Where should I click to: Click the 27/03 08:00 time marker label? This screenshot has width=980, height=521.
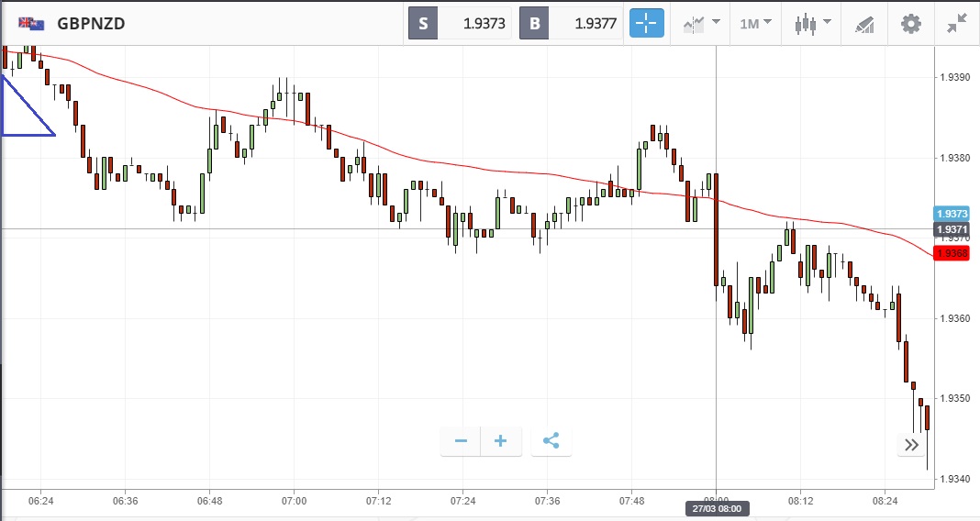716,508
